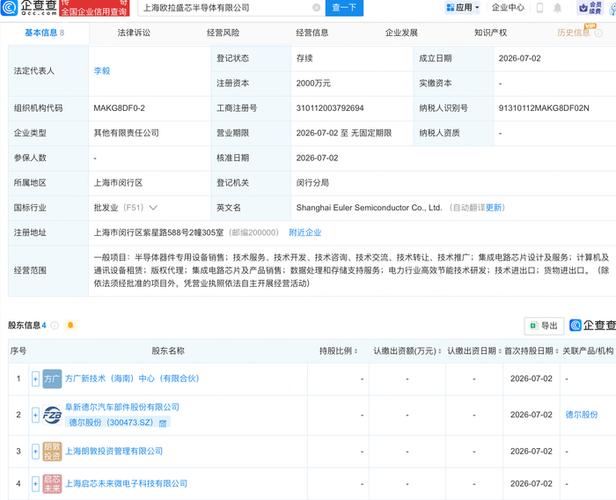
Task: Click icon after 300473.SZ stock tag
Action: (x=163, y=423)
